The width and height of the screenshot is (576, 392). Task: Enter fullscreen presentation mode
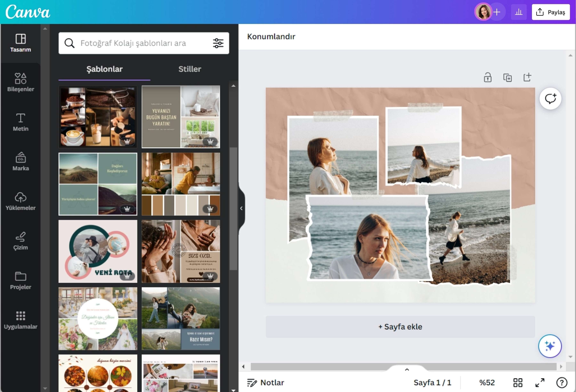[540, 383]
